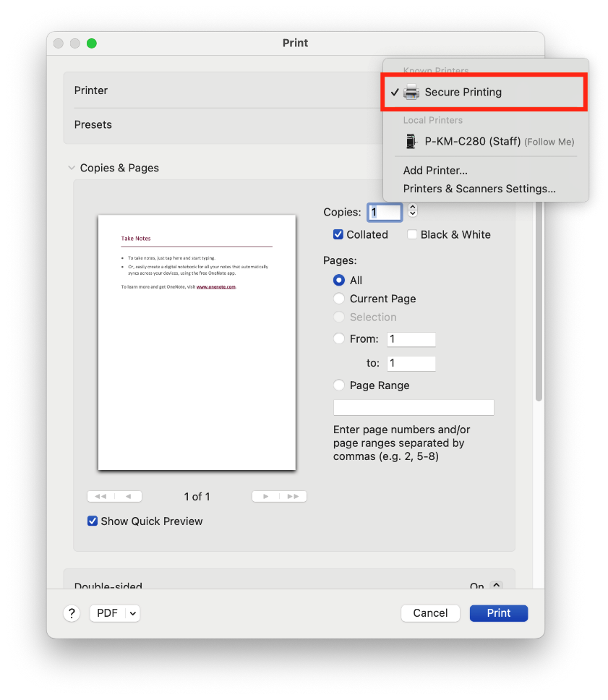The image size is (608, 700).
Task: Jump to the last preview page
Action: click(x=293, y=496)
